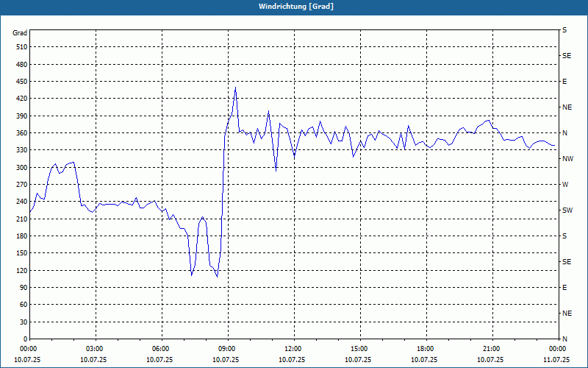Select the W compass label
Image resolution: width=588 pixels, height=368 pixels.
coord(565,185)
